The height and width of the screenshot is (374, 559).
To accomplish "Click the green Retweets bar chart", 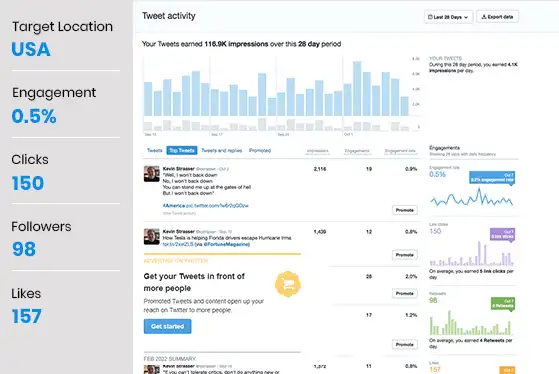I will coord(472,323).
